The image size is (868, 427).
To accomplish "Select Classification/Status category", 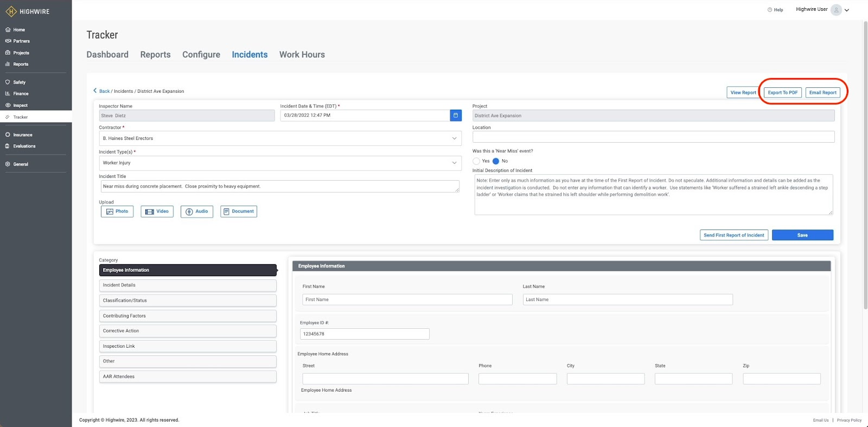I will [x=188, y=301].
